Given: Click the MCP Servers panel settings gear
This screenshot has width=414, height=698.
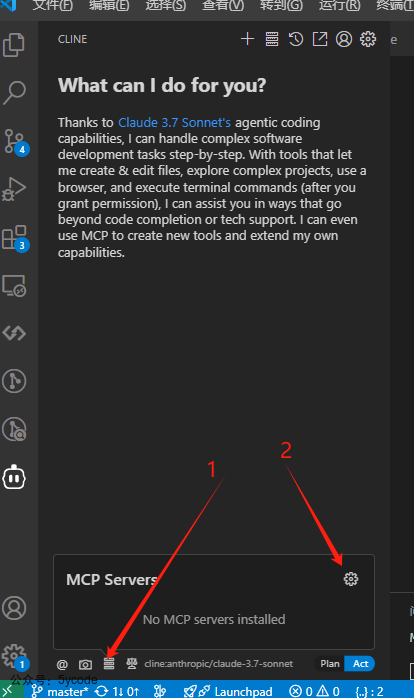Looking at the screenshot, I should click(351, 579).
